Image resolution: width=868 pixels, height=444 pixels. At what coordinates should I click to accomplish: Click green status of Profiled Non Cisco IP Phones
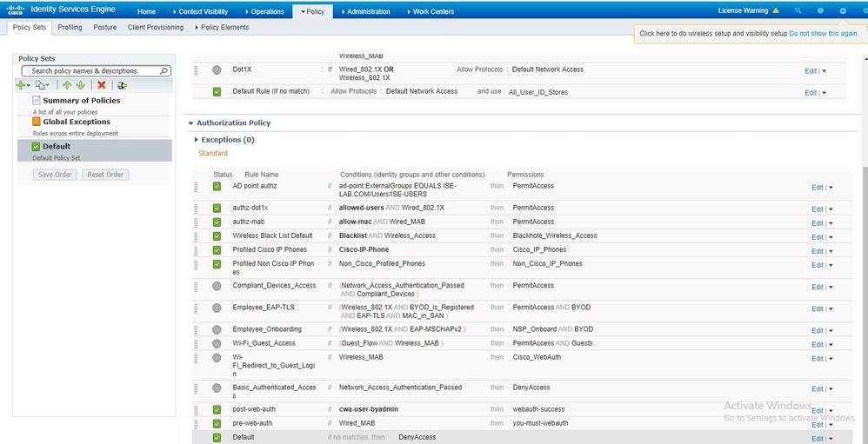tap(217, 264)
